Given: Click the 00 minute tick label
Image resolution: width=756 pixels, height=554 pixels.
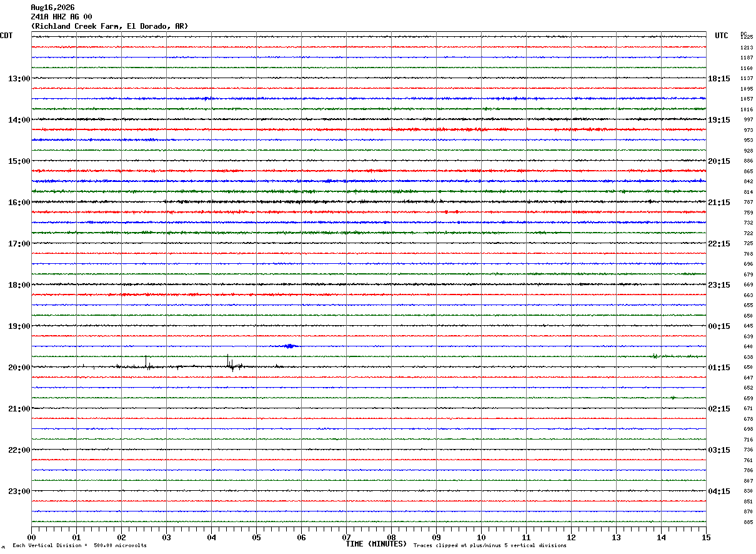Looking at the screenshot, I should [x=32, y=537].
